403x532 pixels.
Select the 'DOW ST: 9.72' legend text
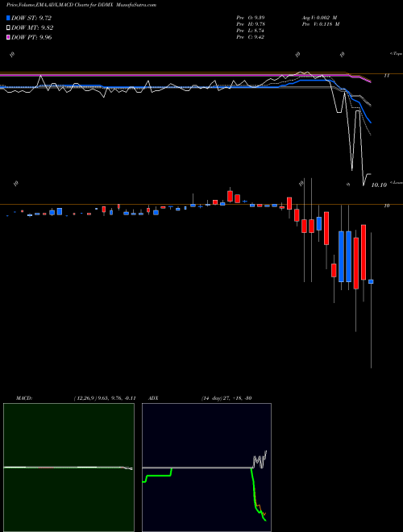31,18
